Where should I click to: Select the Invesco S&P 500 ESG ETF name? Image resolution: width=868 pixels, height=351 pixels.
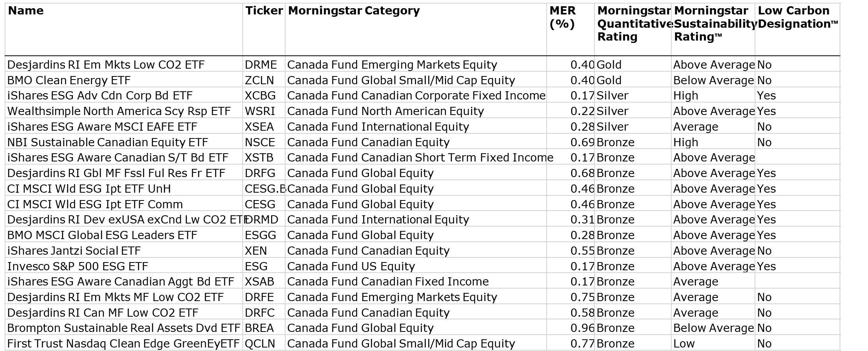click(78, 266)
